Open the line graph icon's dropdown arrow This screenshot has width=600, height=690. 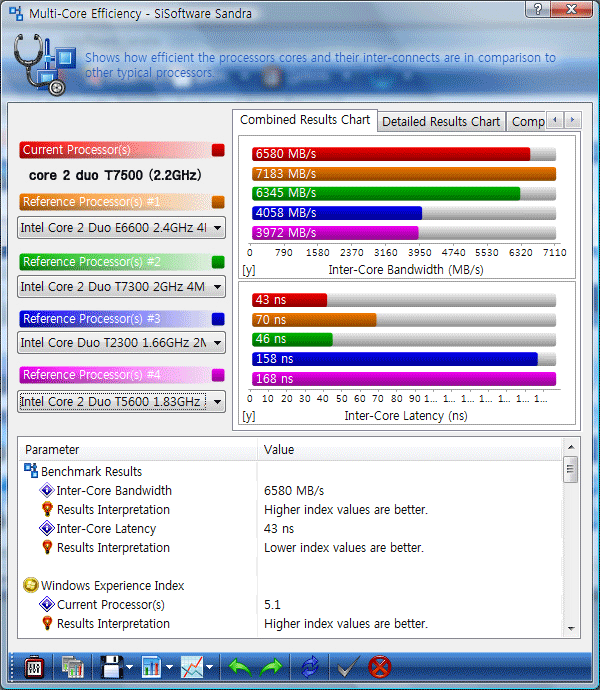pyautogui.click(x=210, y=668)
